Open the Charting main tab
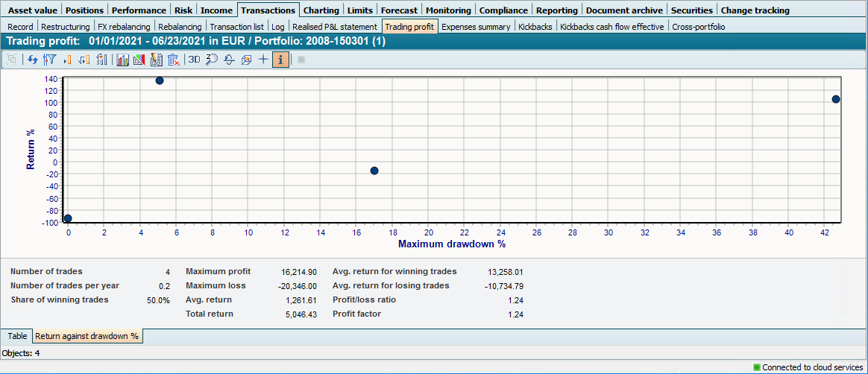This screenshot has height=374, width=868. [321, 10]
